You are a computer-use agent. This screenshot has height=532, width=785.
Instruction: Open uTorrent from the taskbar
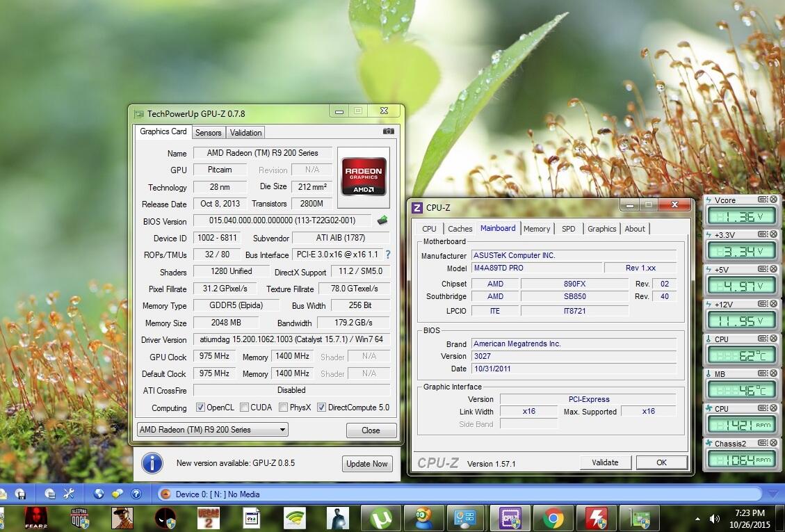coord(381,518)
